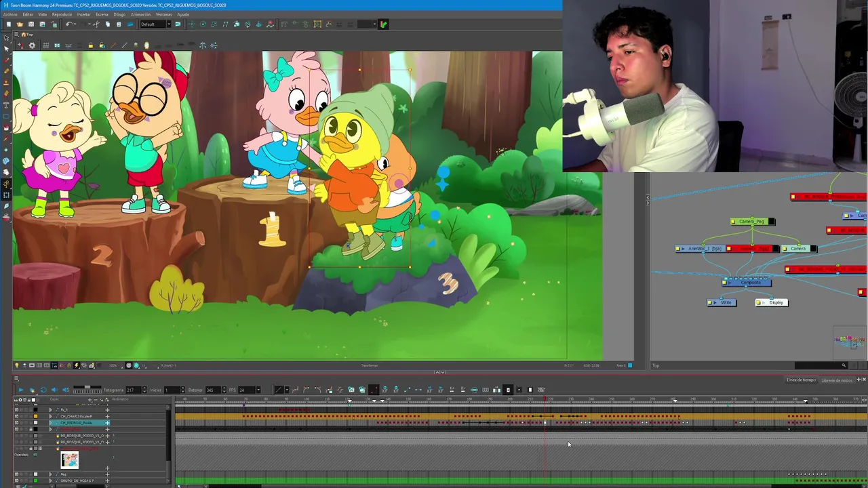Toggle visibility of GRUPO_DE_HOJAS-P layer
The width and height of the screenshot is (868, 488).
click(x=16, y=481)
